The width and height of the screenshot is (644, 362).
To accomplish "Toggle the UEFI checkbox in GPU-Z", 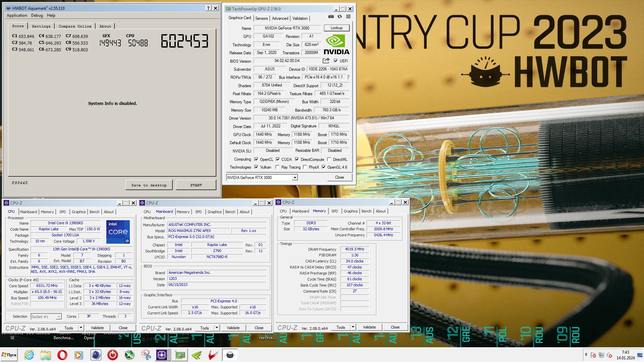I will [336, 61].
